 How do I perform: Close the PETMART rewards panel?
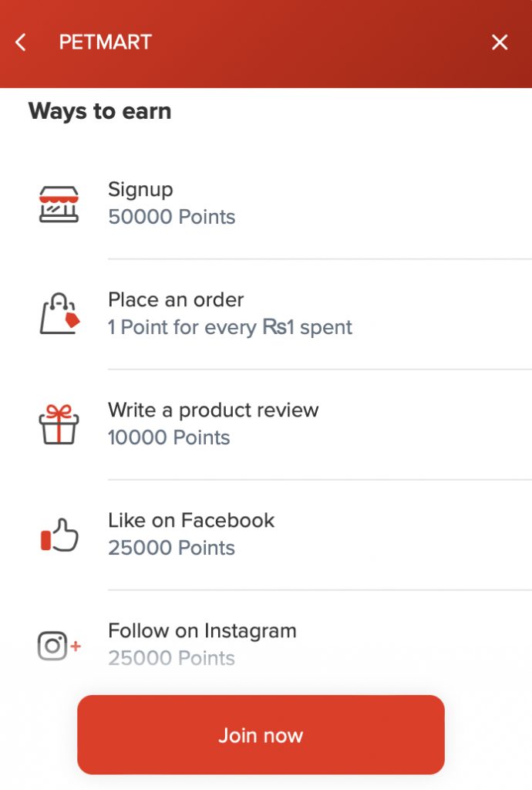point(500,42)
